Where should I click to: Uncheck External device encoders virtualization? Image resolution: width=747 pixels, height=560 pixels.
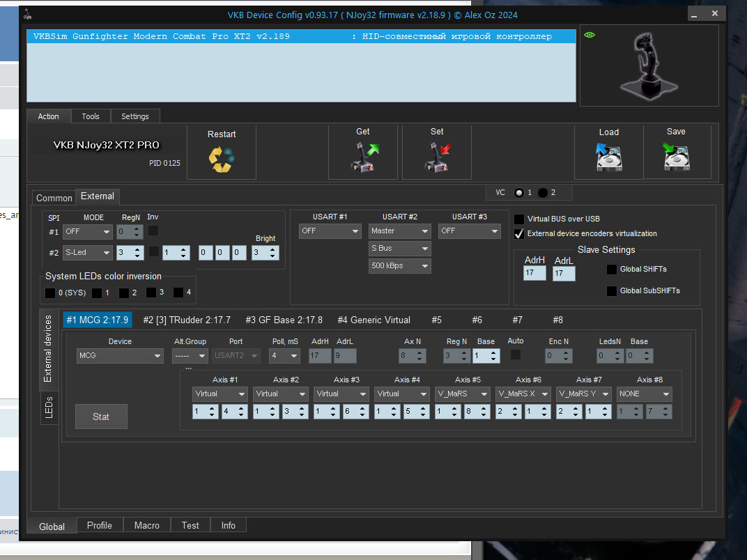pos(519,234)
